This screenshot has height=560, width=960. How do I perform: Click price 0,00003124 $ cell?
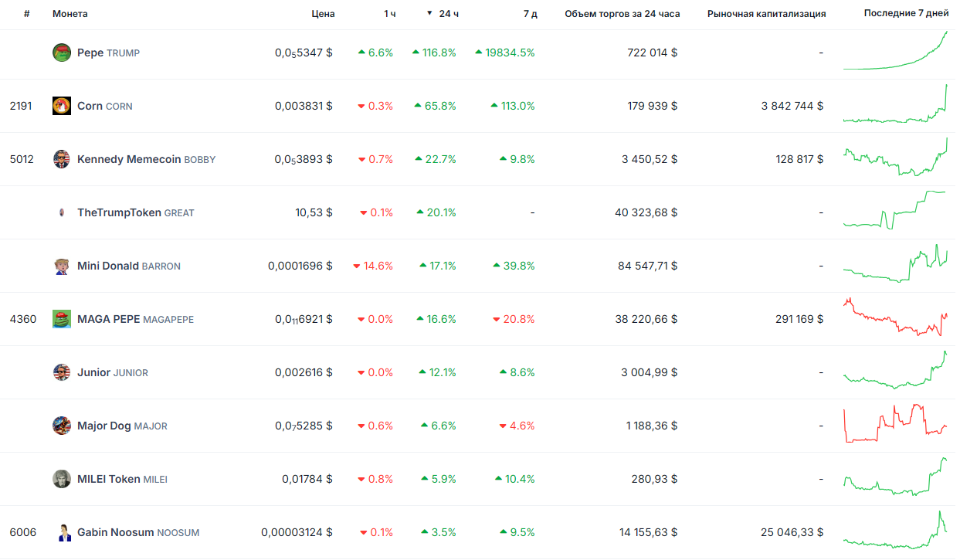[x=297, y=532]
